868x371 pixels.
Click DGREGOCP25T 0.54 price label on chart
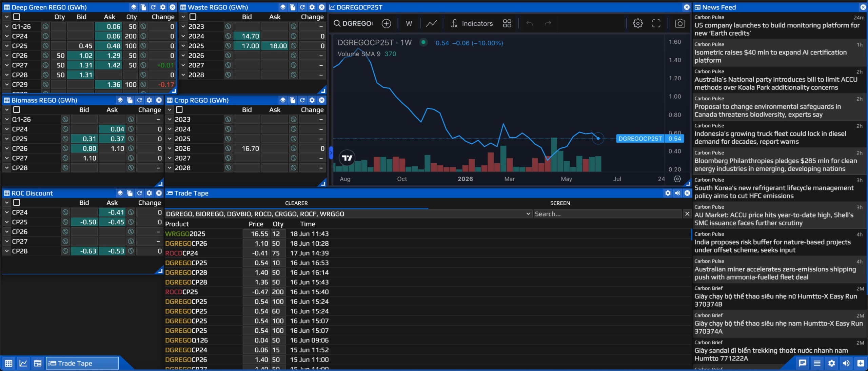(x=650, y=139)
